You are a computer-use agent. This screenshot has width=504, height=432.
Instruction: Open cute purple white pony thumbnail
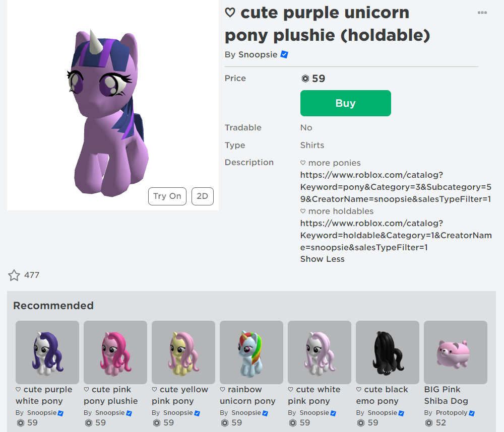(47, 352)
